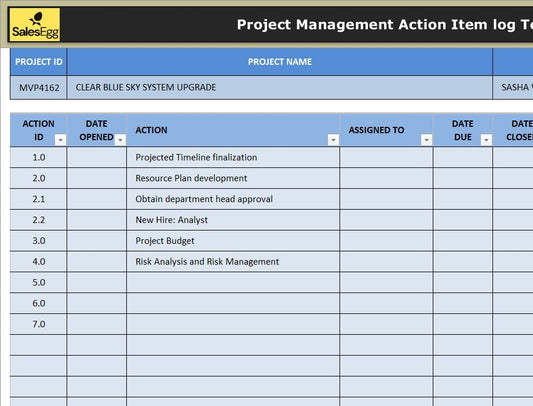Open the Action column filter dropdown
Viewport: 533px width, 406px height.
[x=333, y=140]
